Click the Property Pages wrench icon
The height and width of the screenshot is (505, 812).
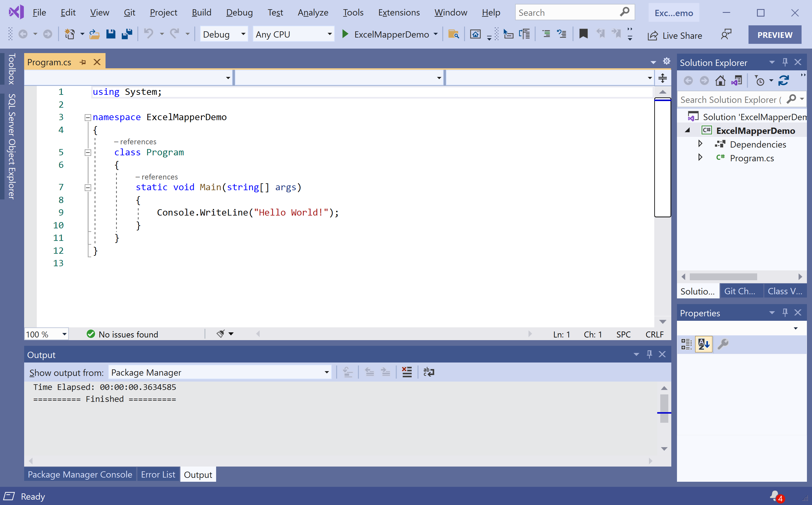pos(723,344)
